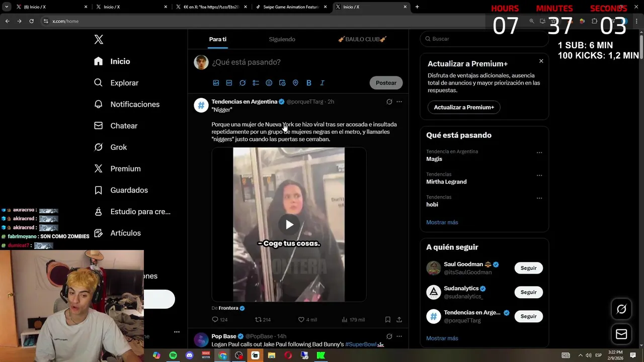Open the Explorar search icon in sidebar
Image resolution: width=644 pixels, height=362 pixels.
pos(99,82)
